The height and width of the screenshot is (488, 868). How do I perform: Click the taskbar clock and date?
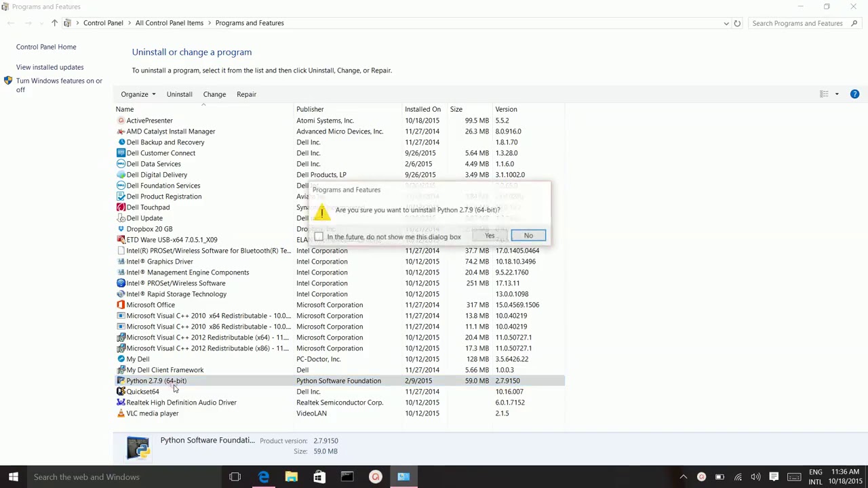[x=845, y=476]
